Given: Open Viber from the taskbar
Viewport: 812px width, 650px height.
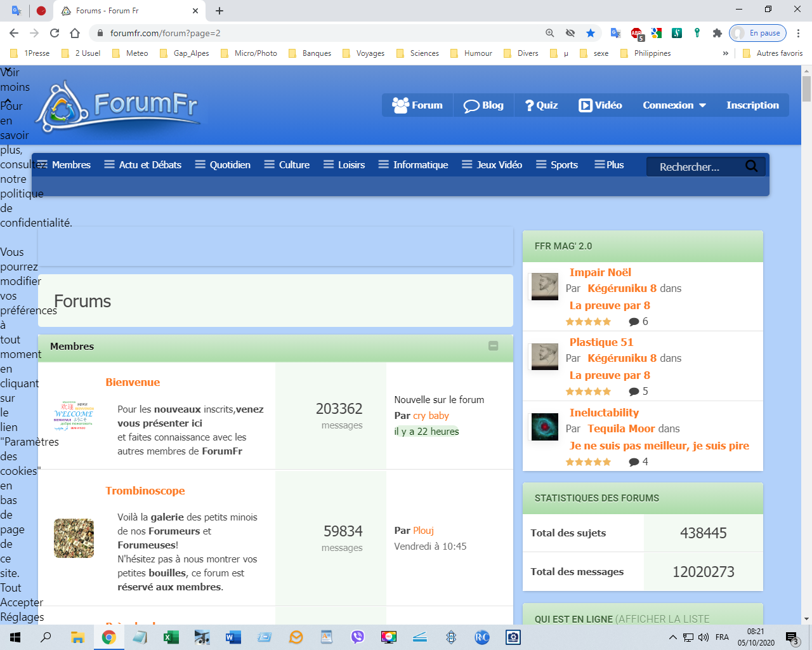Looking at the screenshot, I should click(358, 637).
